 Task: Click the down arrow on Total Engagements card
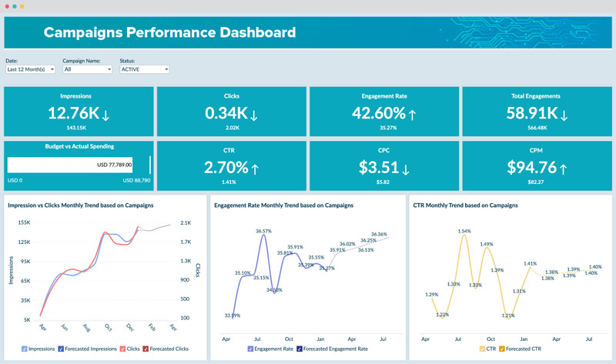coord(564,115)
